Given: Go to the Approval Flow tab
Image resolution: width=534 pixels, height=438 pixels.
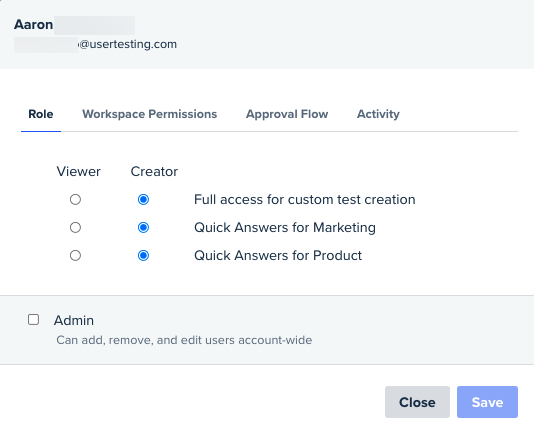Looking at the screenshot, I should pos(287,114).
